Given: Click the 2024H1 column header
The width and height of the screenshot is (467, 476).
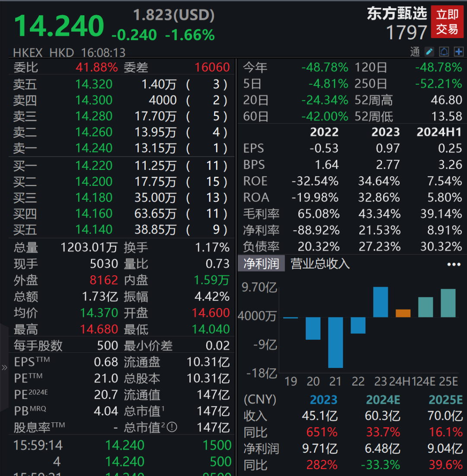Looking at the screenshot, I should (439, 132).
